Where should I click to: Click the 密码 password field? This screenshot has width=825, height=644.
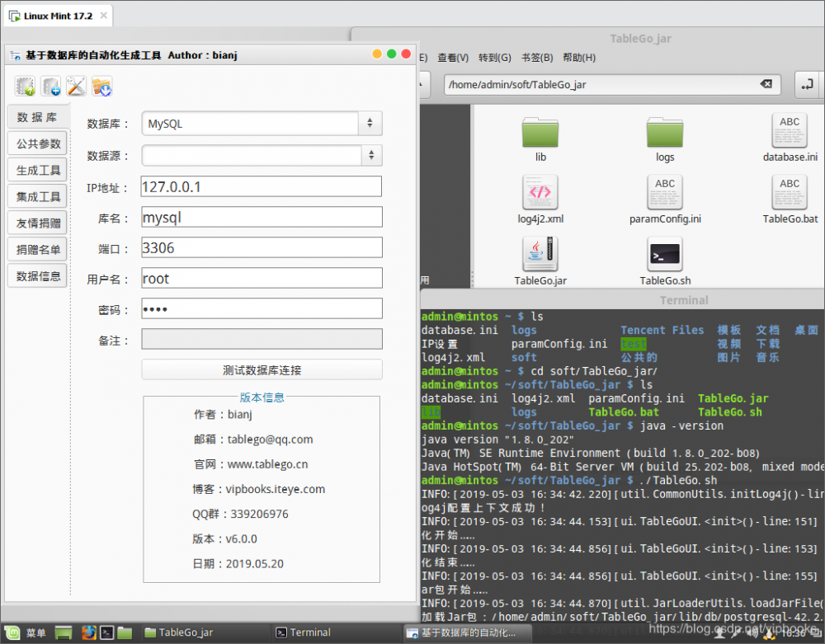tap(262, 308)
